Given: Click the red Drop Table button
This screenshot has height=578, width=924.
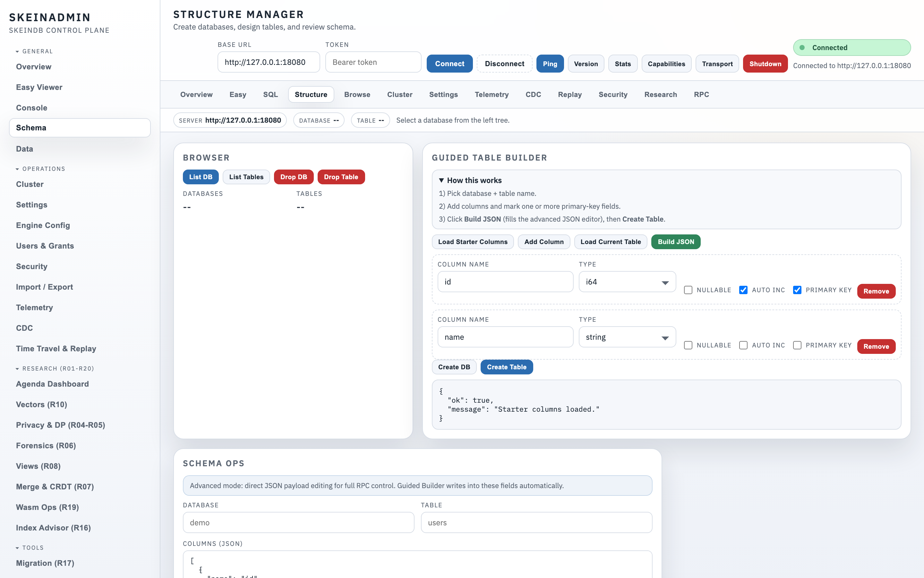Looking at the screenshot, I should 341,177.
